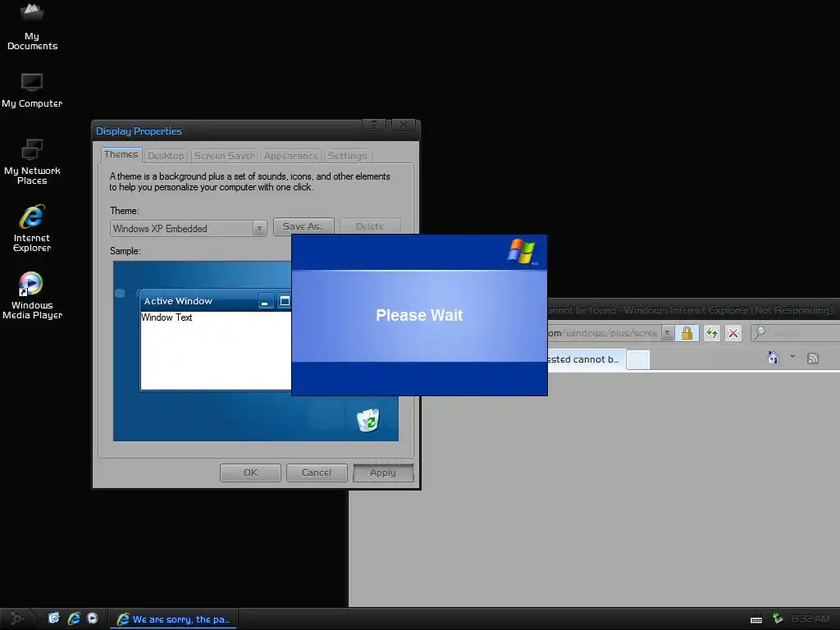Click the Help button in Display Properties title bar

click(374, 125)
